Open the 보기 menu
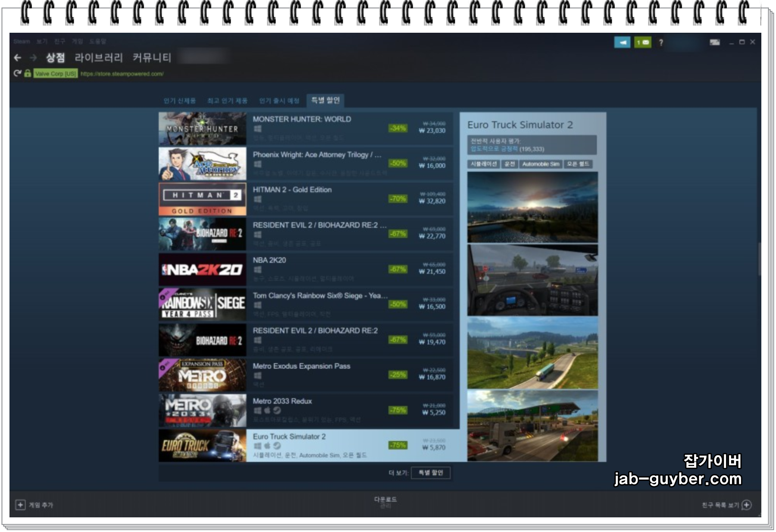 [x=42, y=41]
